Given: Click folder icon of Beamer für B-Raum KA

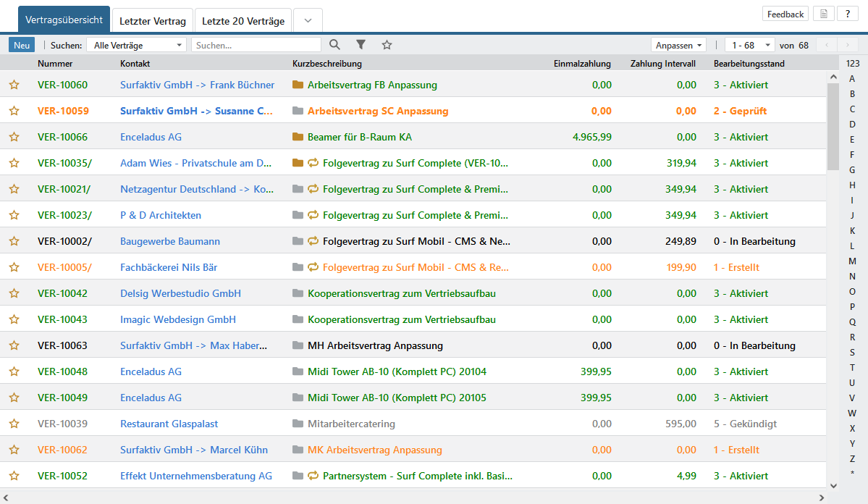Looking at the screenshot, I should pyautogui.click(x=298, y=137).
